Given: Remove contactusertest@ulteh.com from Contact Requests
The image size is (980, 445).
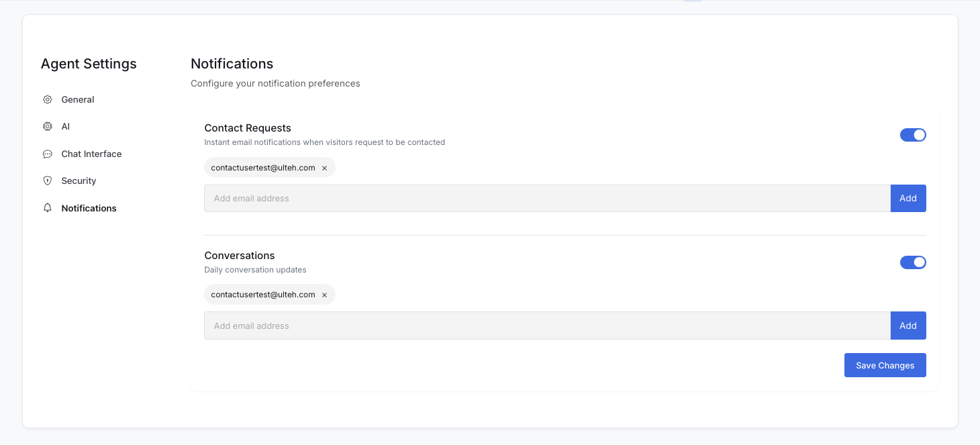Looking at the screenshot, I should (x=324, y=167).
